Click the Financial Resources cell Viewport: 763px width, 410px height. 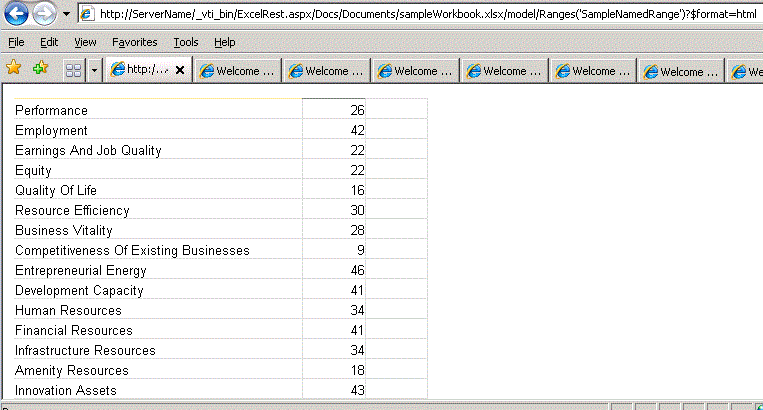click(158, 329)
